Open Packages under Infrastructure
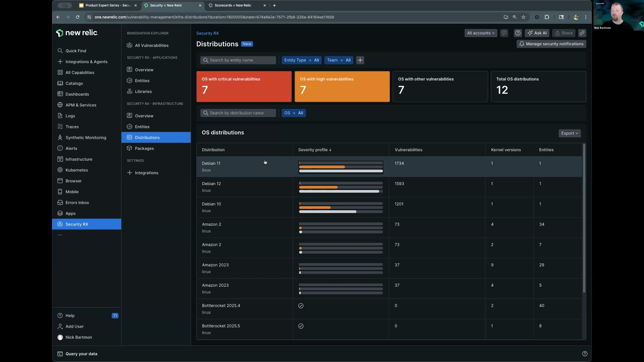The height and width of the screenshot is (362, 644). [x=144, y=148]
